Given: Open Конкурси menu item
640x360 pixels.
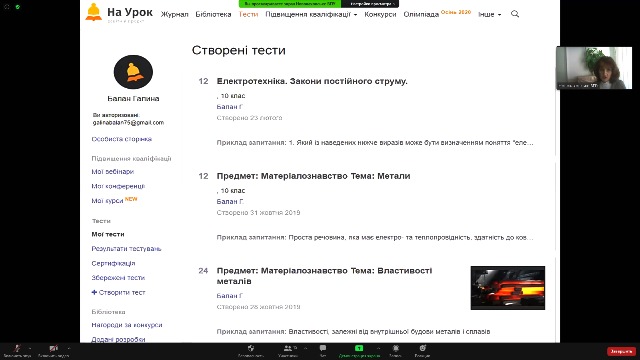Looking at the screenshot, I should [x=380, y=14].
